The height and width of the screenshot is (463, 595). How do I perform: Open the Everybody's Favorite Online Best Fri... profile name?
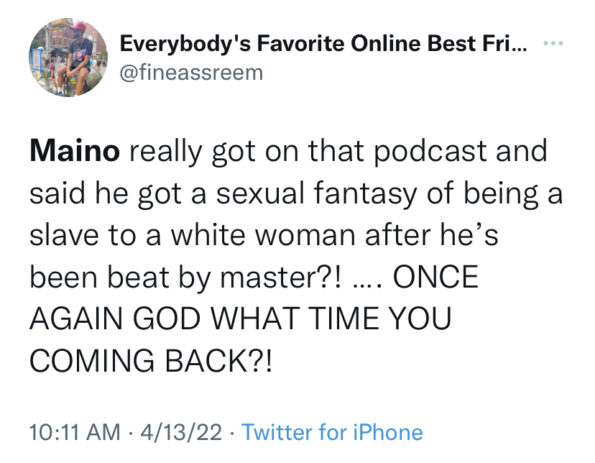coord(323,44)
